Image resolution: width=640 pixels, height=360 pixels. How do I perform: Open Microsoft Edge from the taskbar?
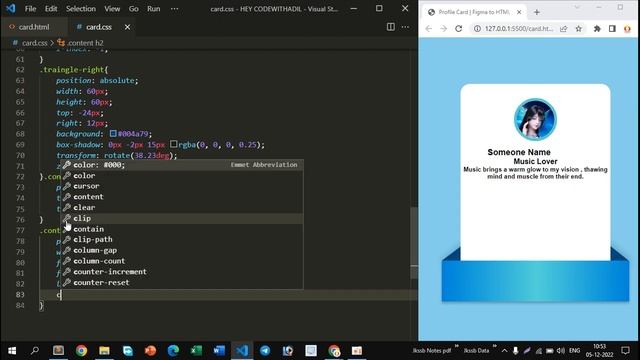coord(173,351)
